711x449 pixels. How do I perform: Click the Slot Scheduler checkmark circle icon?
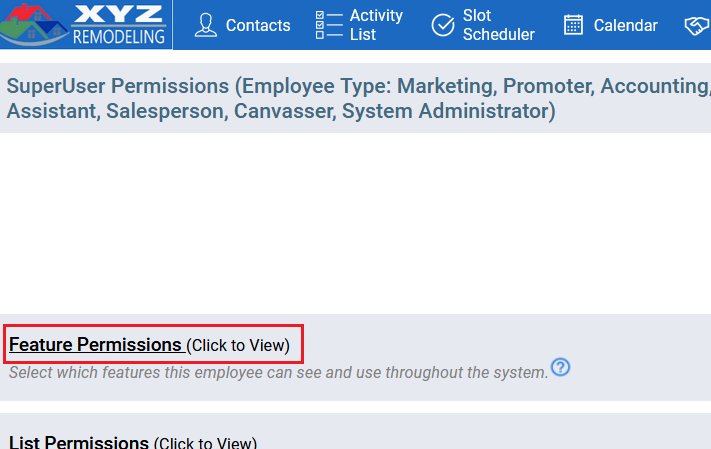(443, 25)
